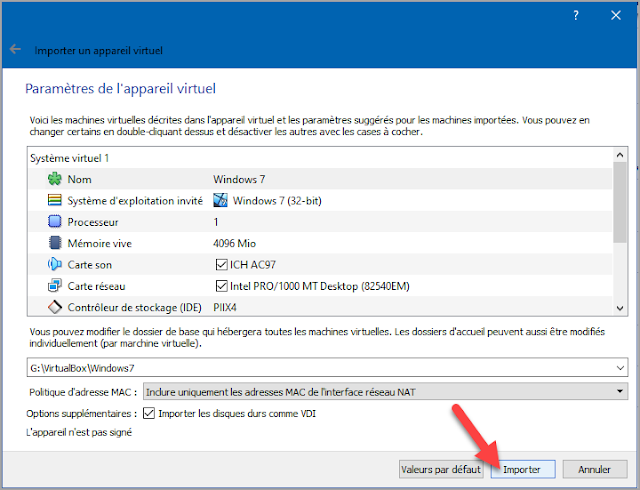This screenshot has height=490, width=640.
Task: Click the Contrôleur de stockage (IDE) label
Action: click(x=134, y=307)
